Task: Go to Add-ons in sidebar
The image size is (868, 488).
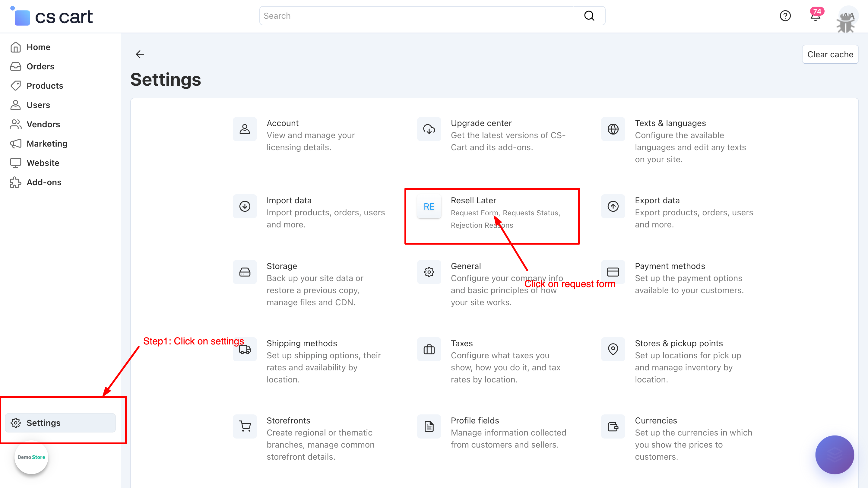Action: click(x=44, y=182)
